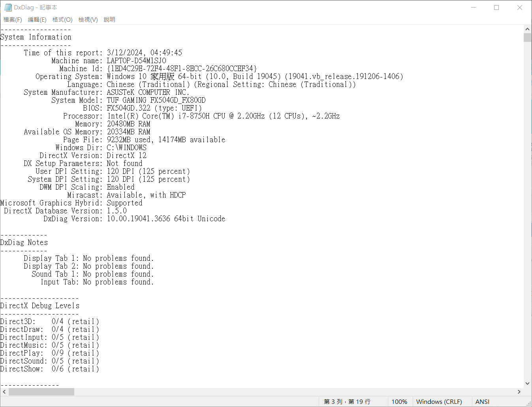Open the 檢視(V) menu

pyautogui.click(x=88, y=20)
